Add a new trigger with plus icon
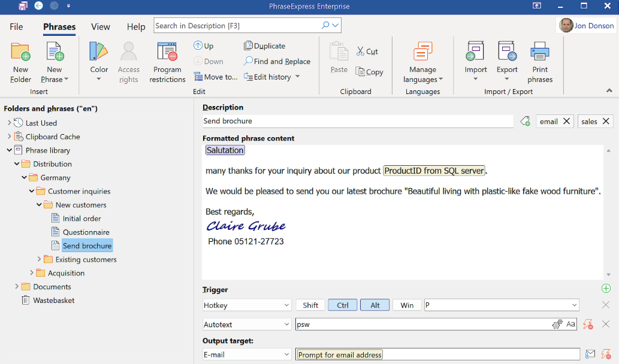Screen dimensions: 619x364 [606, 289]
